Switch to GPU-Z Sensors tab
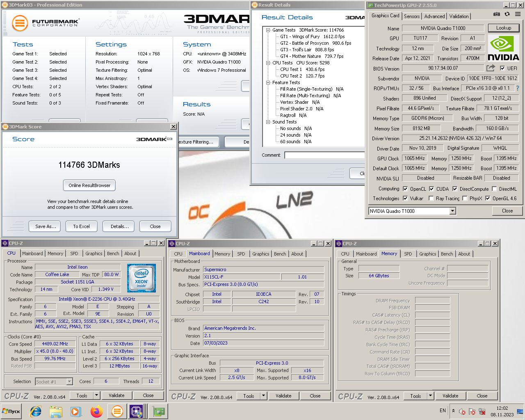 coord(412,16)
